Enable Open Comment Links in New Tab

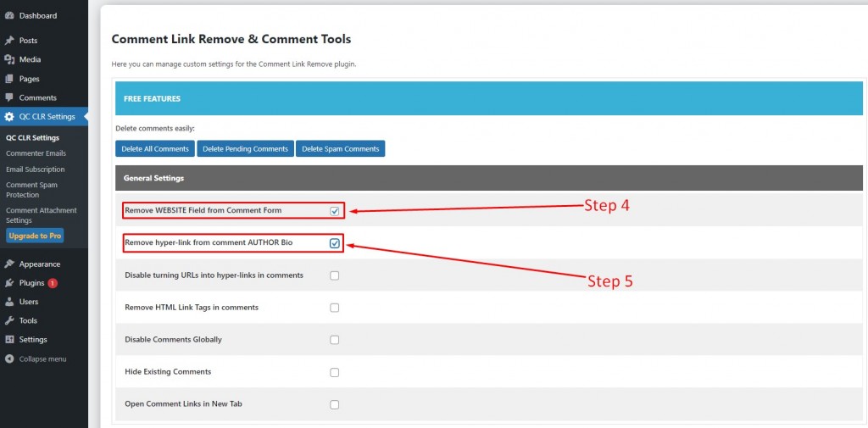(x=334, y=404)
